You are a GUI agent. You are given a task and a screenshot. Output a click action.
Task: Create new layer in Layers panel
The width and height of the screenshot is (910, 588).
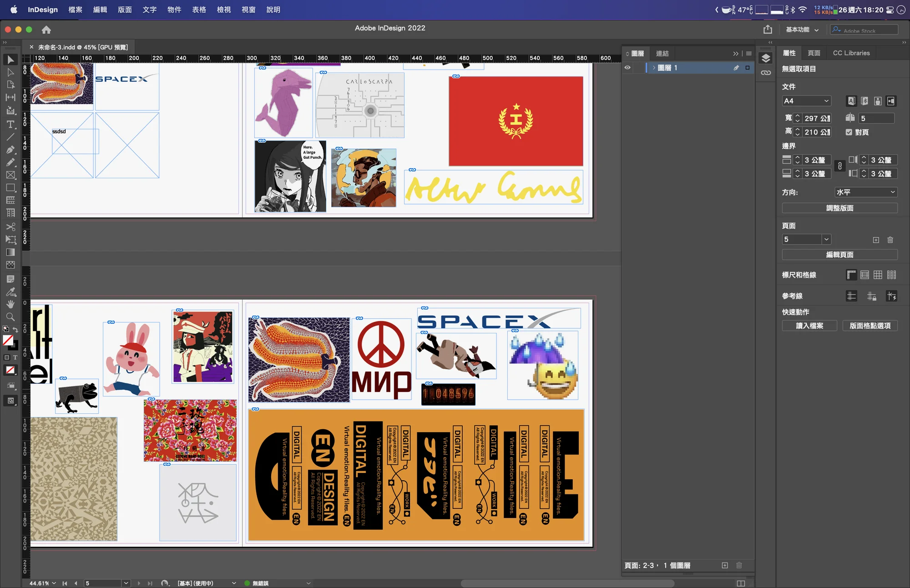click(725, 565)
